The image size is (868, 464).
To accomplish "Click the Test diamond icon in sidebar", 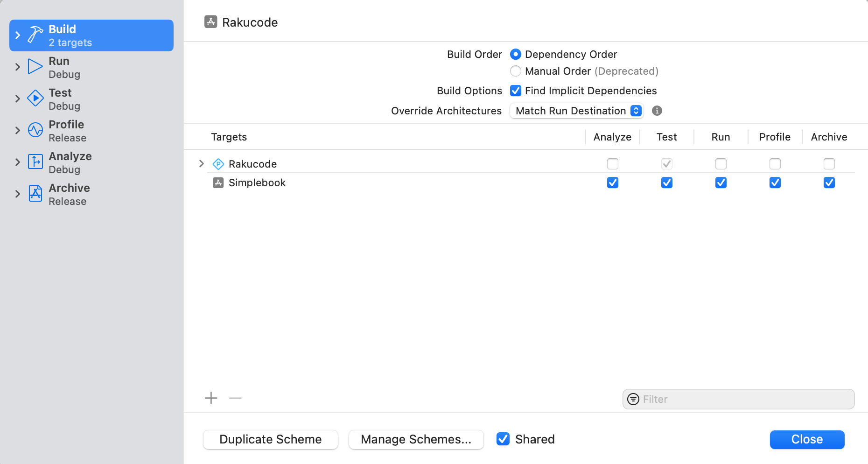I will tap(35, 98).
